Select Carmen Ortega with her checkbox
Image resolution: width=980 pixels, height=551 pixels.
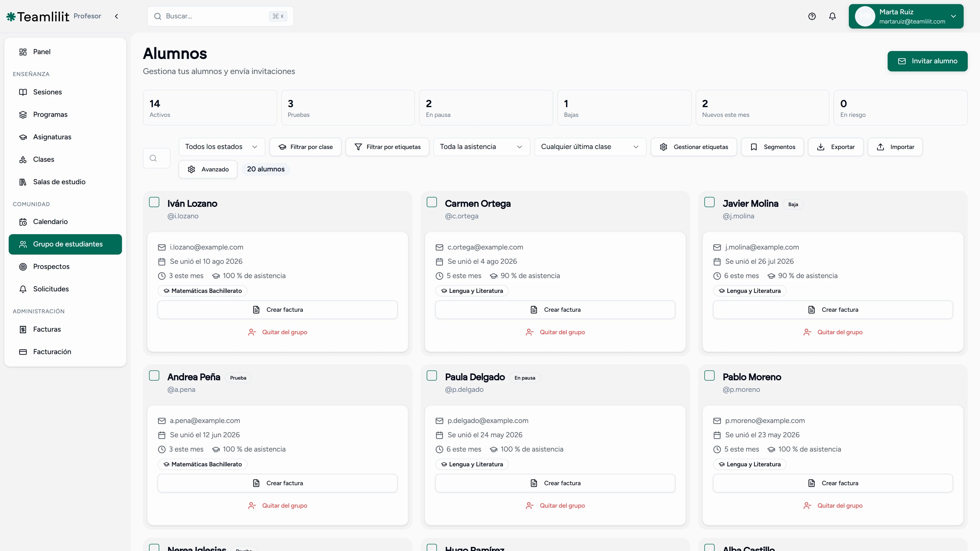432,202
